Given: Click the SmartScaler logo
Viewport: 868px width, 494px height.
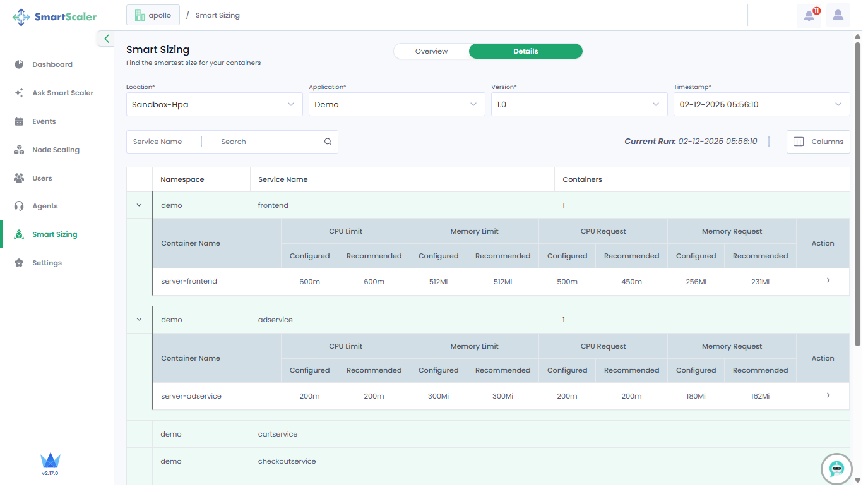Looking at the screenshot, I should [55, 17].
